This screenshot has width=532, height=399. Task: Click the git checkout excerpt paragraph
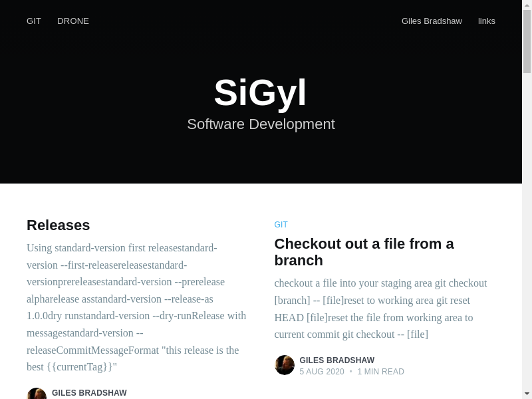pyautogui.click(x=380, y=309)
